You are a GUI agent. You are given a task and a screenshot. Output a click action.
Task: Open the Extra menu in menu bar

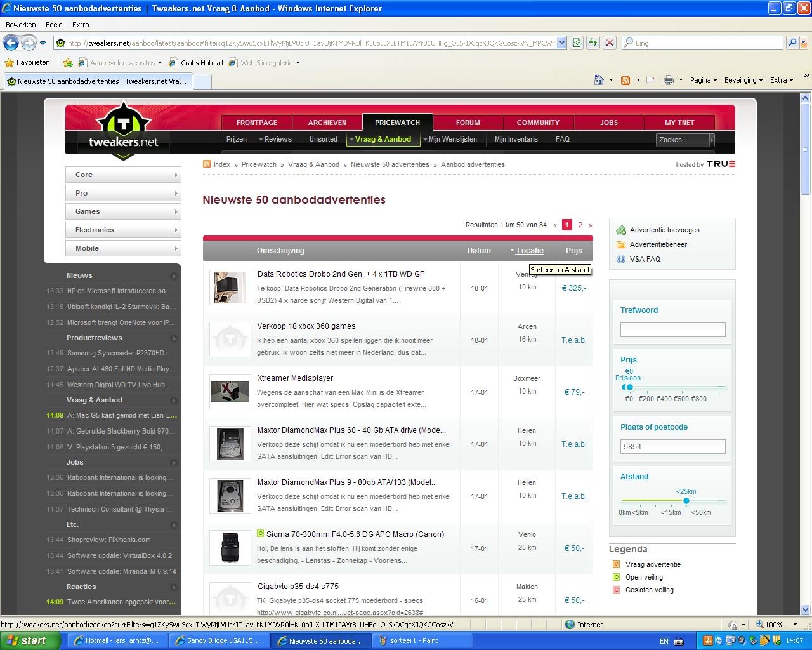pyautogui.click(x=81, y=25)
